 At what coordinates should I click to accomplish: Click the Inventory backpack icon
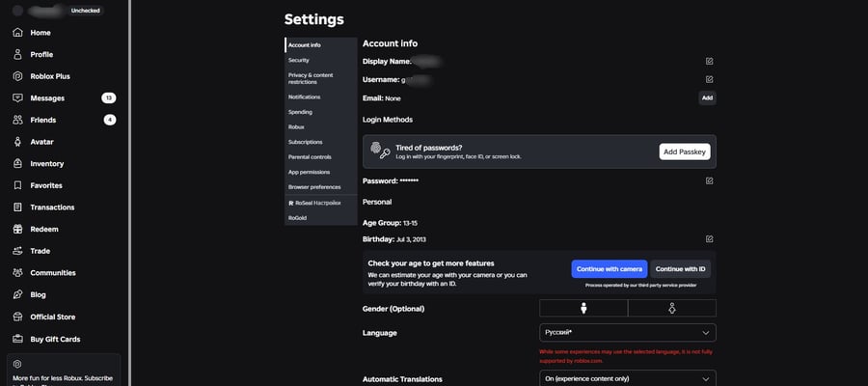point(17,163)
